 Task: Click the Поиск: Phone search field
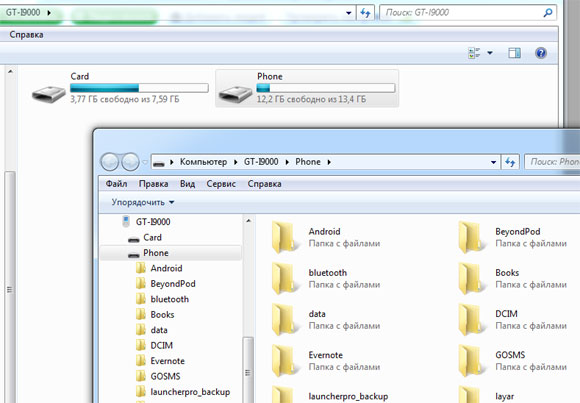[552, 162]
